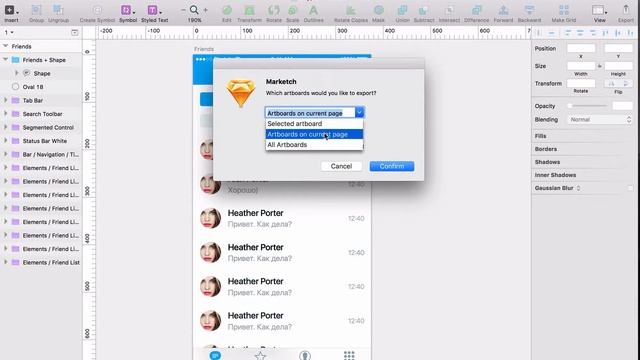The height and width of the screenshot is (360, 640).
Task: Click the Outlines toolbar icon
Action: pyautogui.click(x=313, y=10)
